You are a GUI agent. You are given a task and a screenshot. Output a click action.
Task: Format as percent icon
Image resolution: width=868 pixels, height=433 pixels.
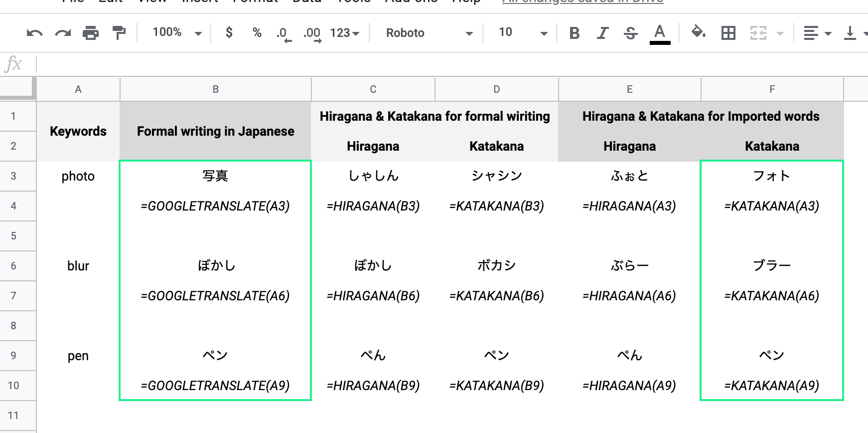pos(257,33)
